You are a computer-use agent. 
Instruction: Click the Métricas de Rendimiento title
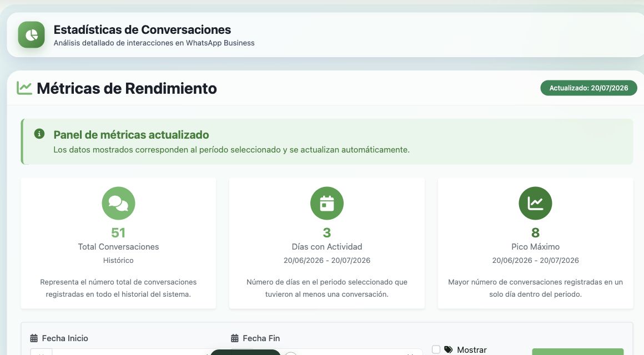(x=127, y=88)
